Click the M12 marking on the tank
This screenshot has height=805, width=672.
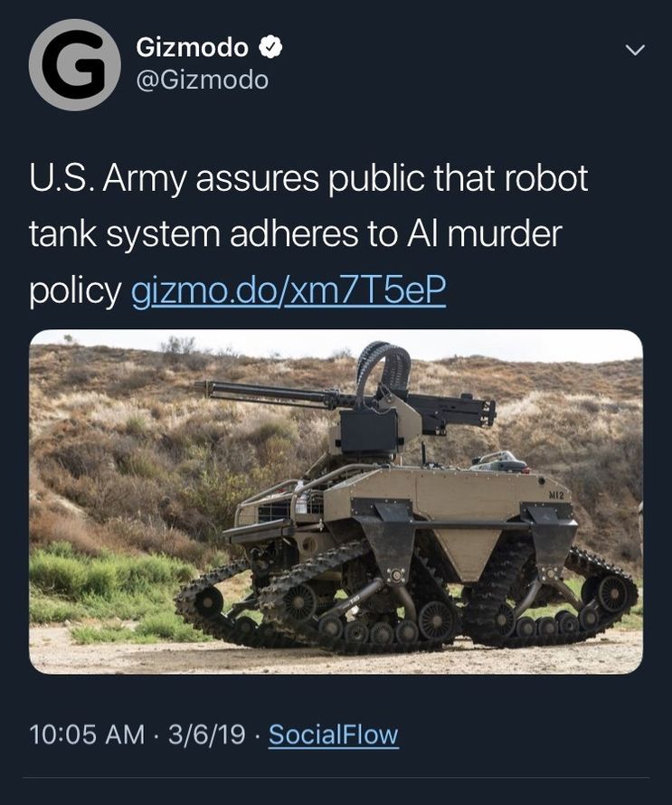pyautogui.click(x=556, y=496)
